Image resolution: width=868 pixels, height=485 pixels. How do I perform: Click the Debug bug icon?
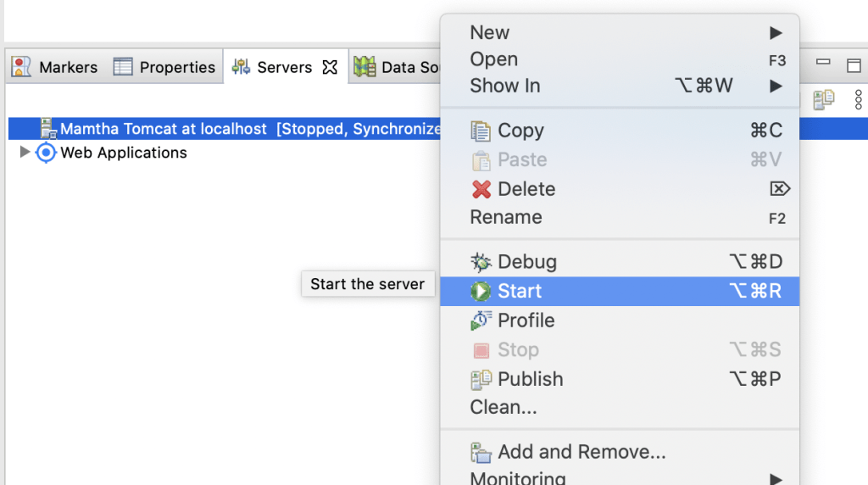481,262
